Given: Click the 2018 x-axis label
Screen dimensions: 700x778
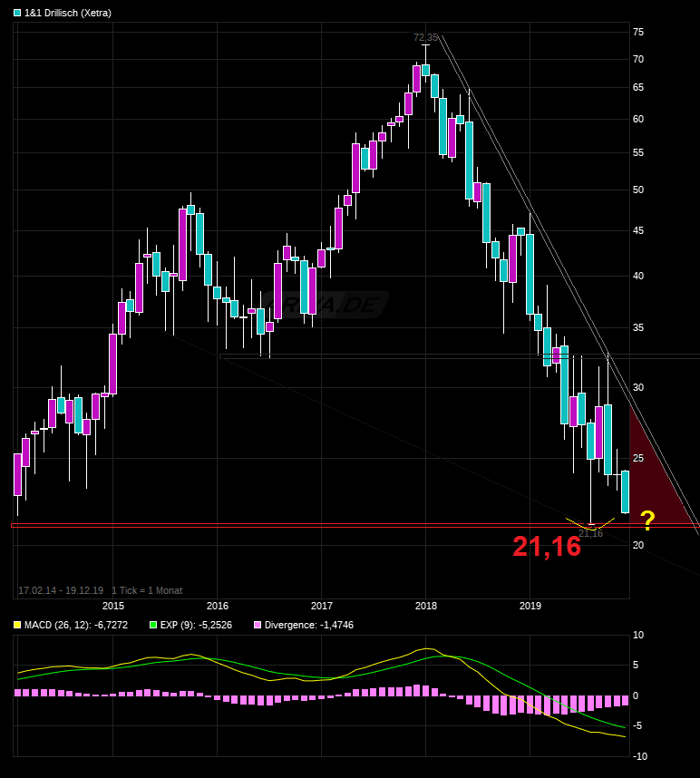Looking at the screenshot, I should point(425,606).
